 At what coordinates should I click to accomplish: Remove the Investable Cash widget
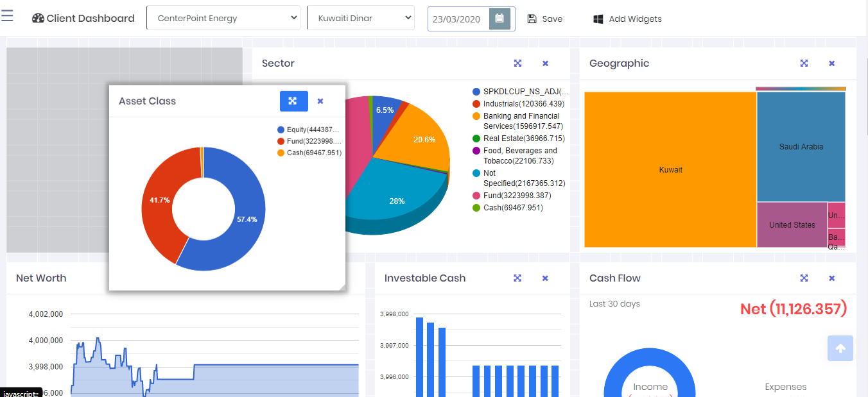[x=546, y=278]
